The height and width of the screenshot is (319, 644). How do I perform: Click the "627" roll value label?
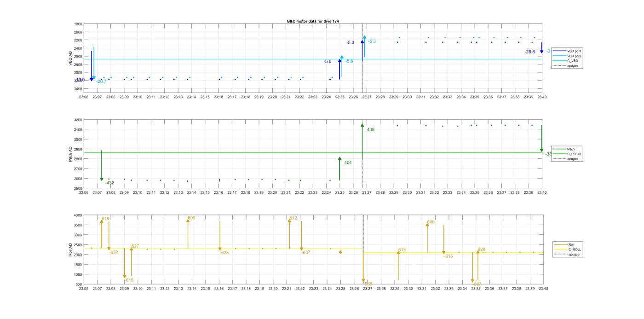(135, 246)
